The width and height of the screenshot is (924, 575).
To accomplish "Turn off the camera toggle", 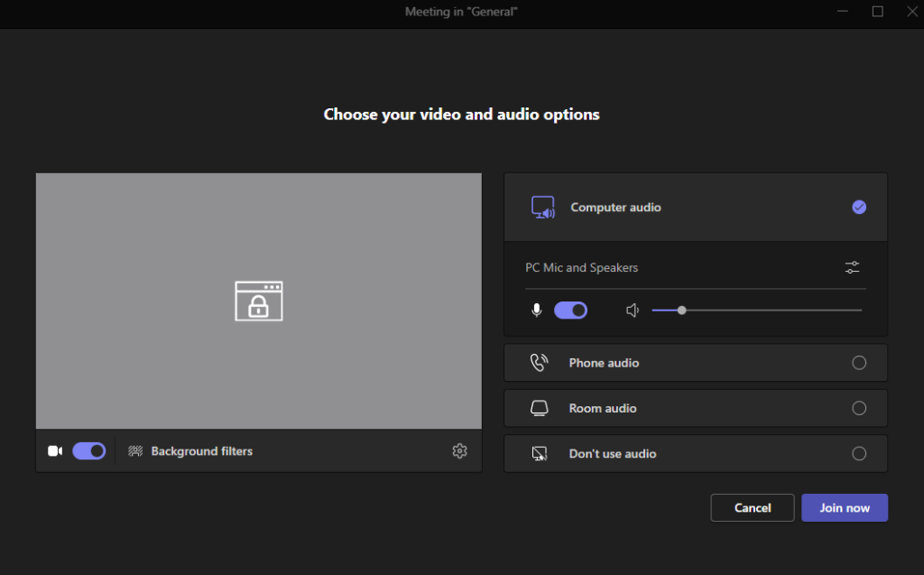I will tap(88, 450).
